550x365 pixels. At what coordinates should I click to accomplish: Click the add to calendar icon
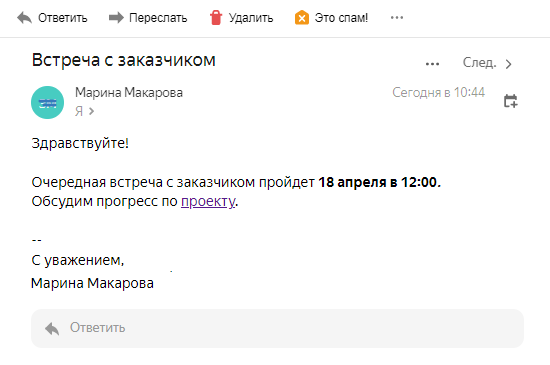510,101
